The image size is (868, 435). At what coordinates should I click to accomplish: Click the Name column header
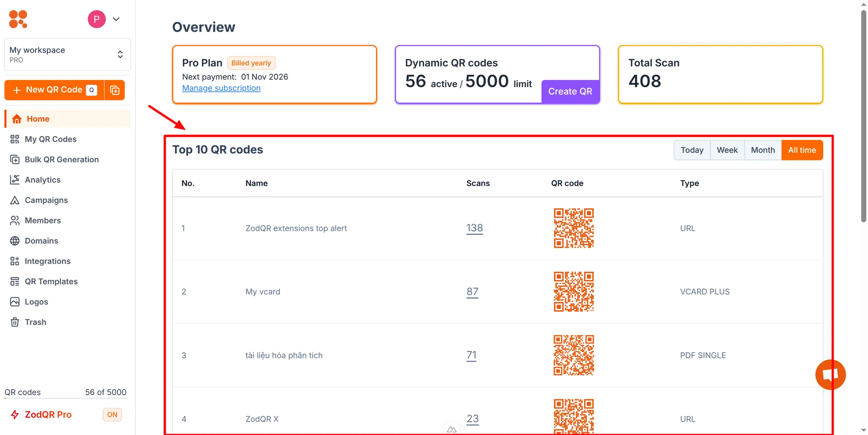256,183
